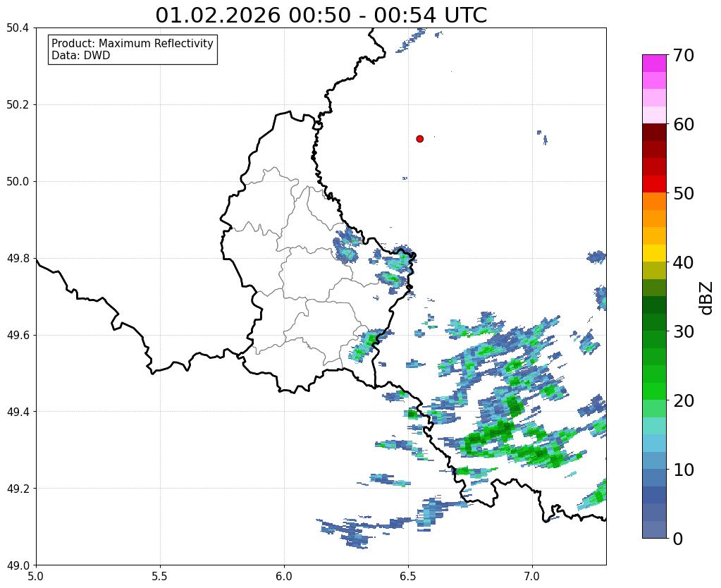Viewport: 721px width, 588px height.
Task: Click the latitude axis label '49.2'
Action: [18, 489]
